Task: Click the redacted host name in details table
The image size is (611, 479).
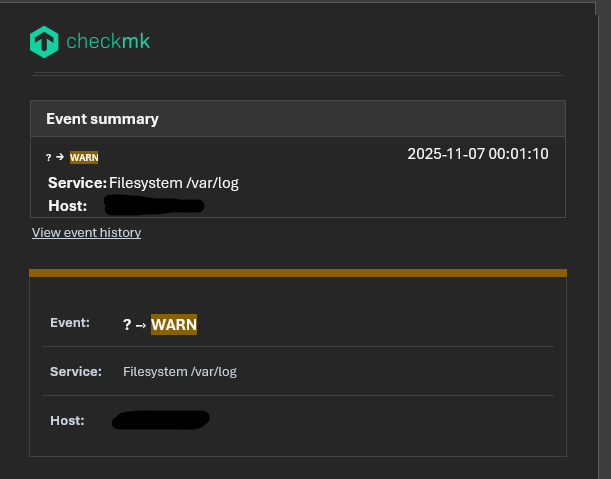Action: (161, 420)
